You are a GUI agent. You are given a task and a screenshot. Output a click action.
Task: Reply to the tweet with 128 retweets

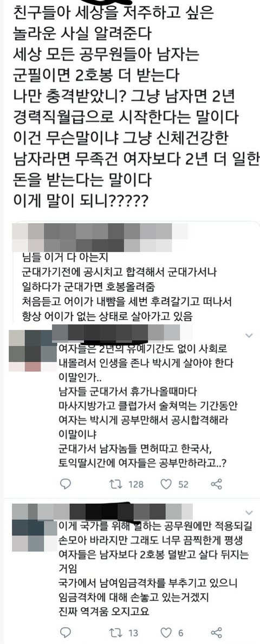click(66, 484)
